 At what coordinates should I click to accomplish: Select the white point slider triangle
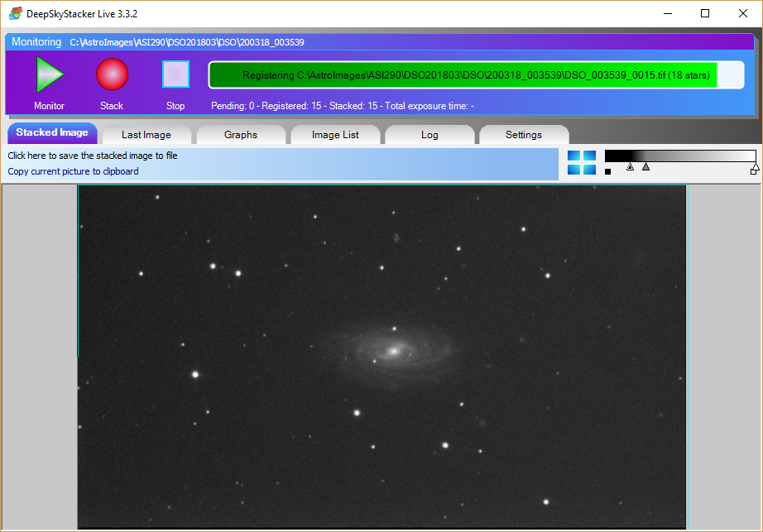click(754, 169)
